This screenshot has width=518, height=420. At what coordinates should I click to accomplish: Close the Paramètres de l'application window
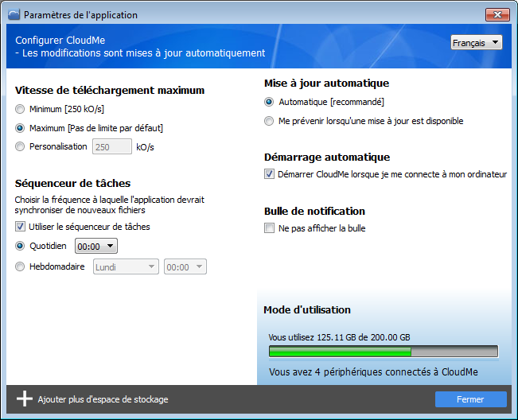pos(497,15)
